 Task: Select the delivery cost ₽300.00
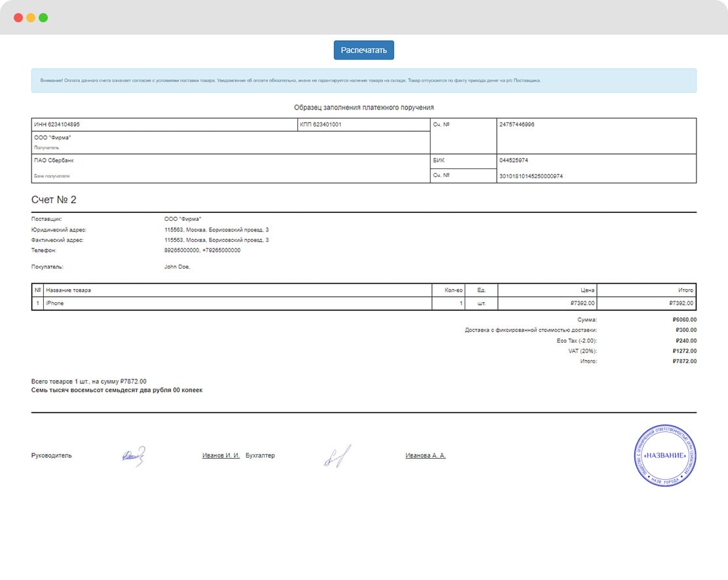686,330
